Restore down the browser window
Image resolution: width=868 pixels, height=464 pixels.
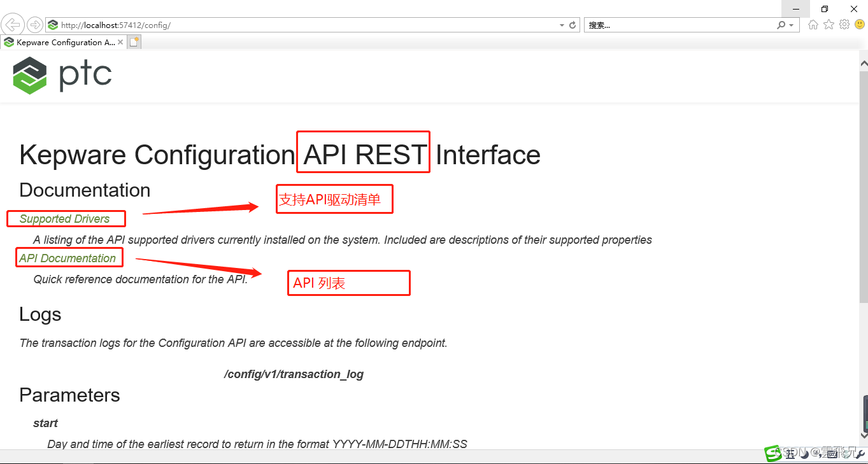(x=825, y=8)
